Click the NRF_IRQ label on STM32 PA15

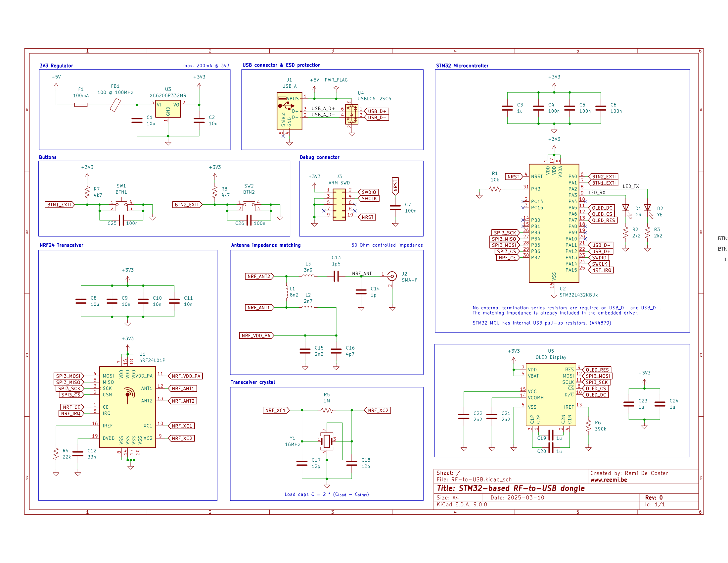point(601,270)
